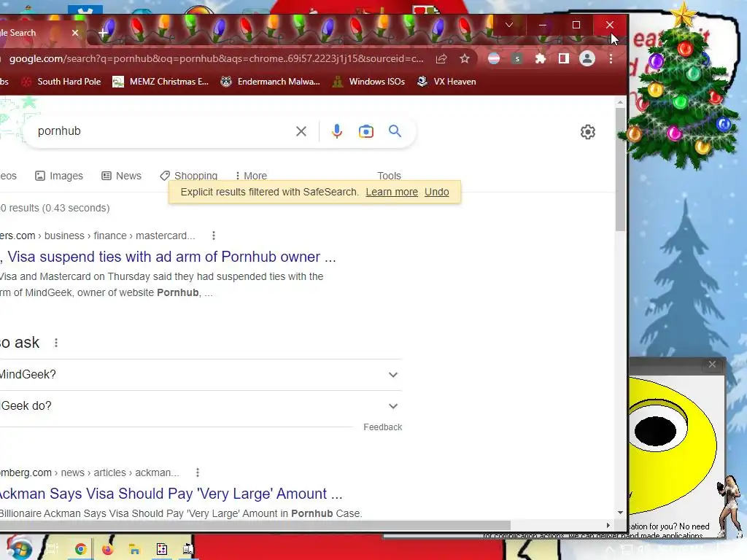Bookmark this page with the star
The width and height of the screenshot is (747, 560).
click(465, 58)
